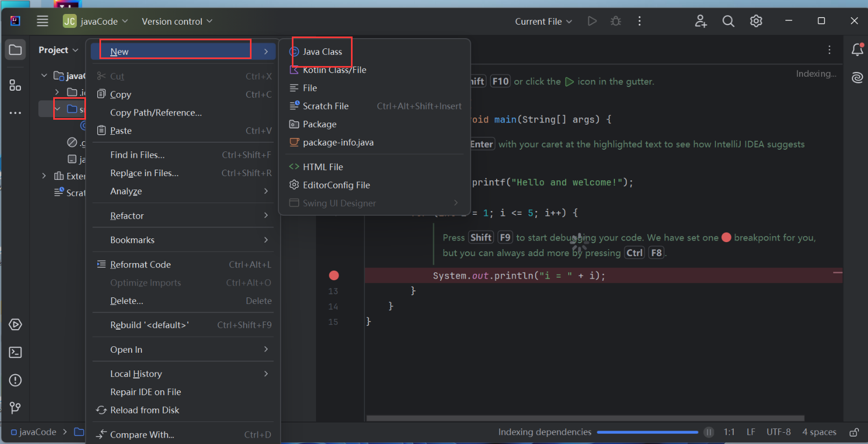Open the javaCode project dropdown
This screenshot has height=444, width=868.
pyautogui.click(x=95, y=21)
